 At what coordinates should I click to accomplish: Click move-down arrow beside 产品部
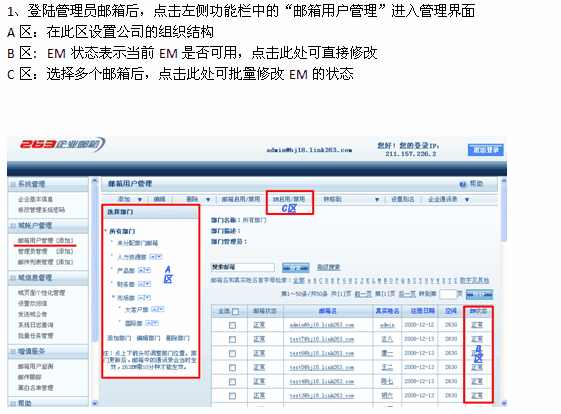[x=148, y=270]
